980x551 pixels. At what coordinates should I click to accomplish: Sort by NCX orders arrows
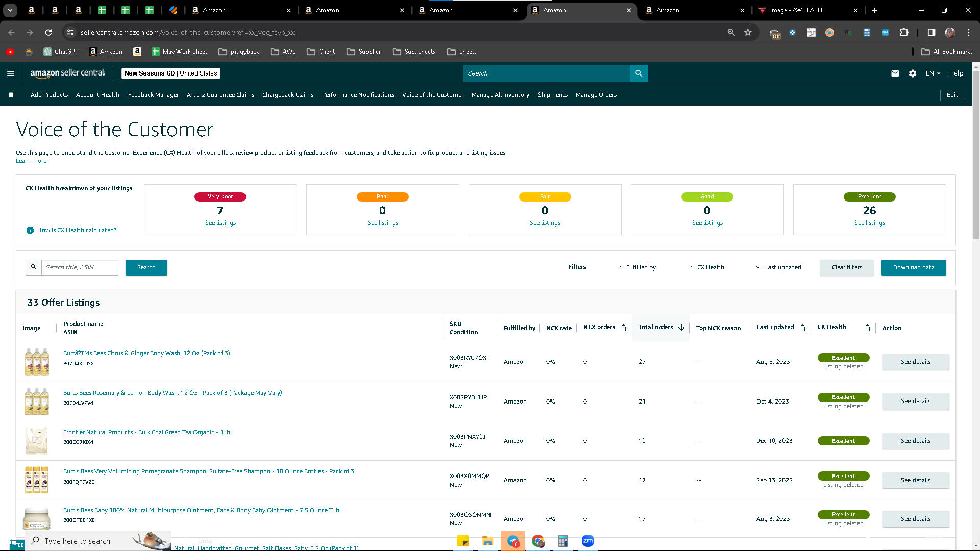click(624, 328)
